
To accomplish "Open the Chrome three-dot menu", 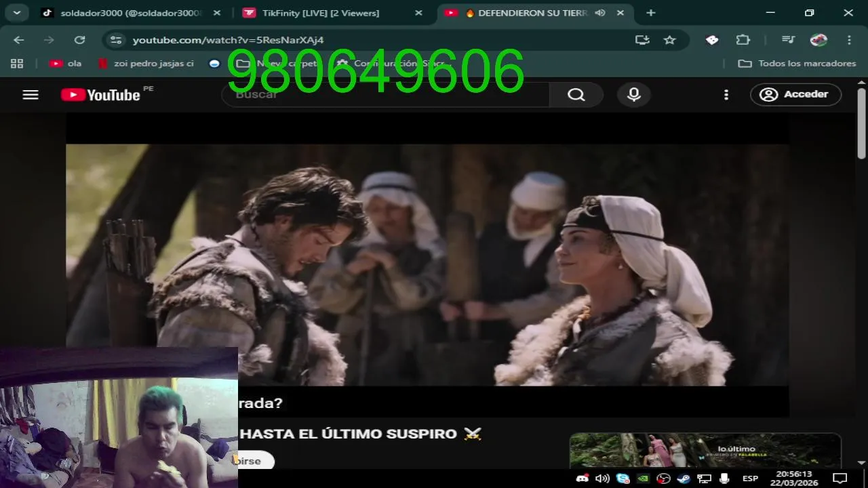I will [849, 40].
